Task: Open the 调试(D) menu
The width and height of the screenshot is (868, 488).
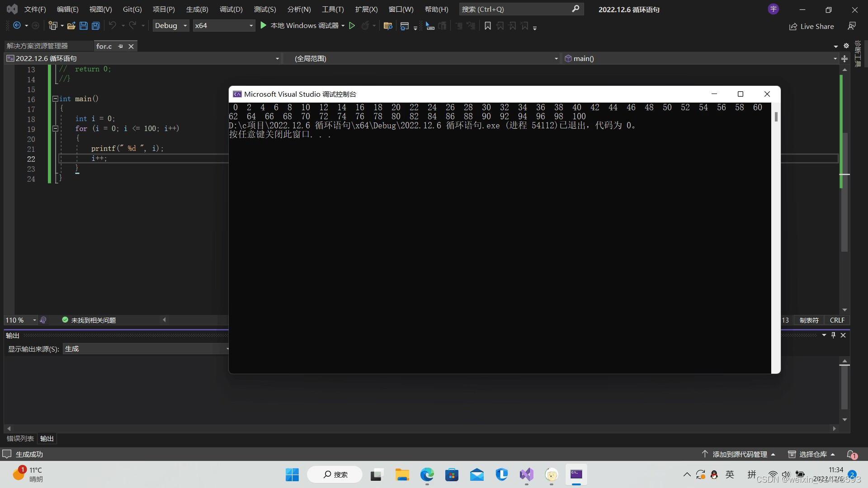Action: click(x=231, y=9)
